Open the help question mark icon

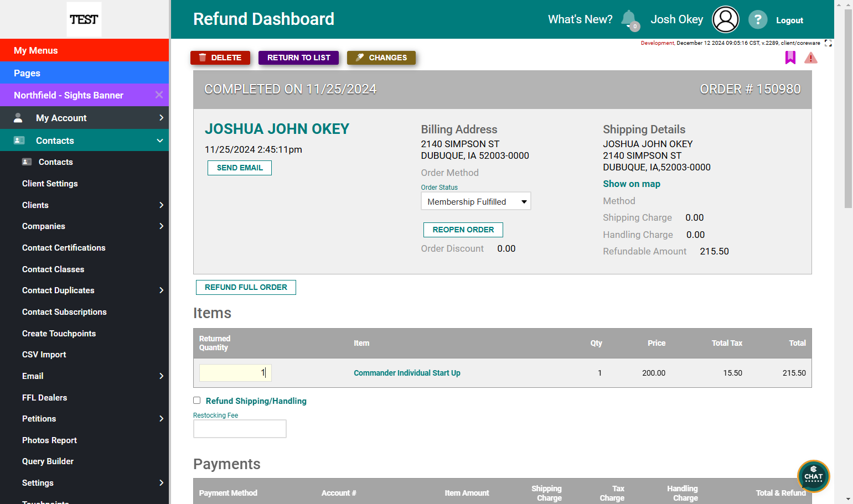click(758, 20)
